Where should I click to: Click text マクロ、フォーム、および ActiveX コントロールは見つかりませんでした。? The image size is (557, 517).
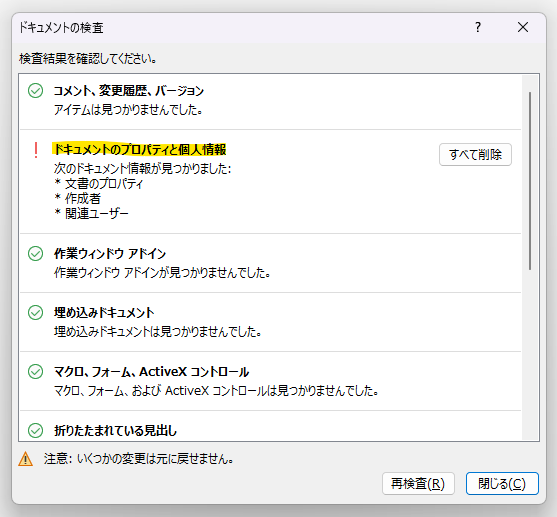(216, 391)
